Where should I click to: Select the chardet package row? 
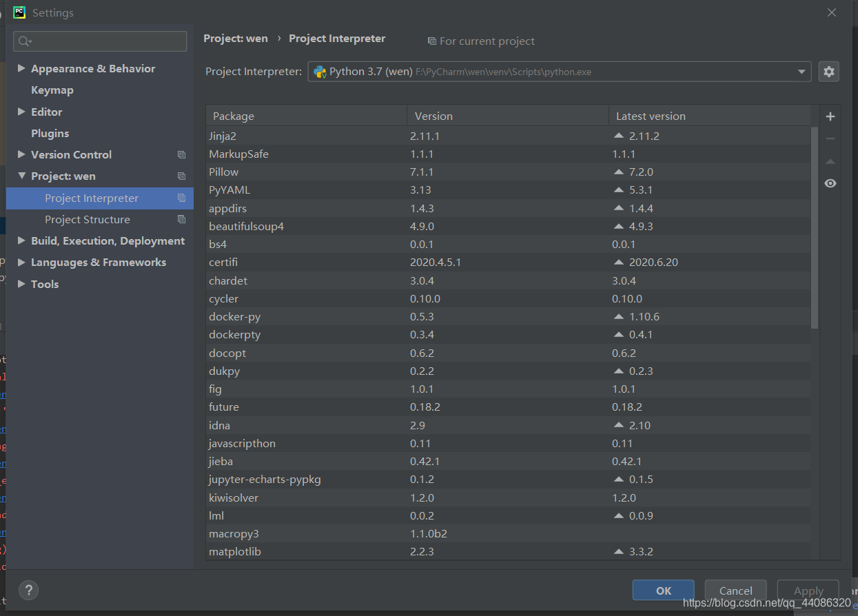tap(509, 280)
